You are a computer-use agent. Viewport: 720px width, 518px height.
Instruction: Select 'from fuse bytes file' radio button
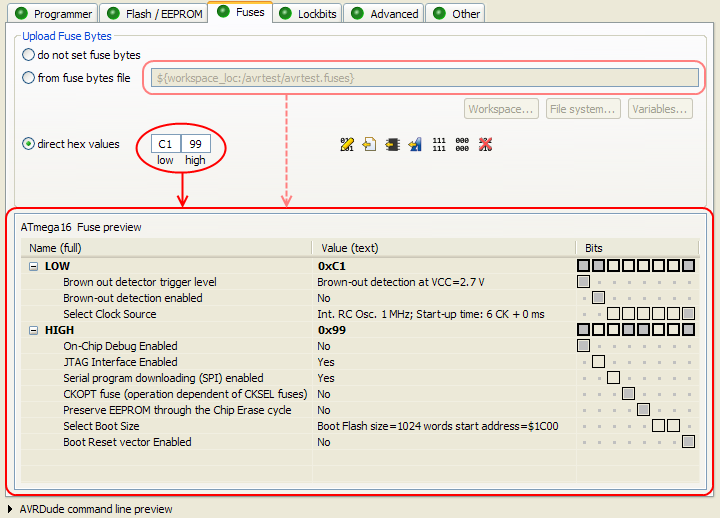point(28,78)
